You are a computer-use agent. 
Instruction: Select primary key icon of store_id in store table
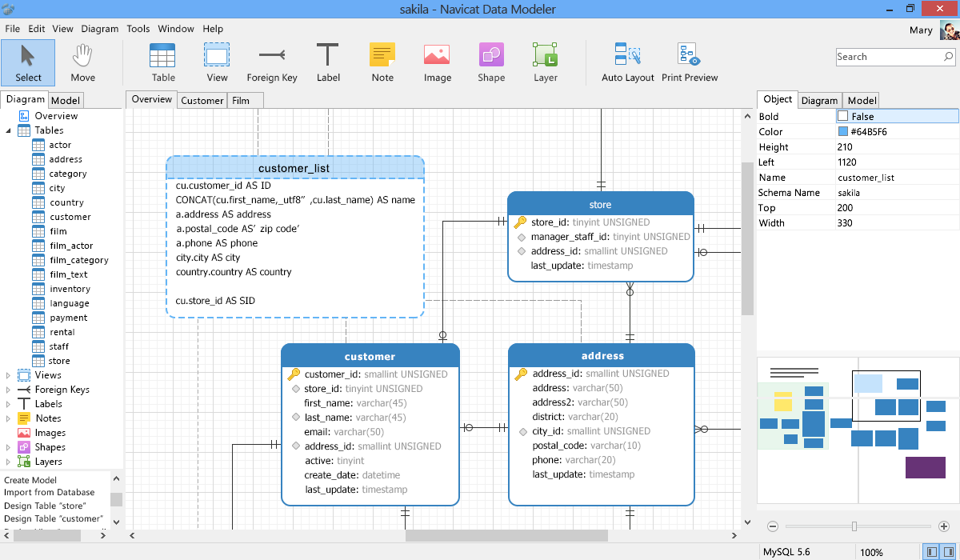tap(520, 222)
